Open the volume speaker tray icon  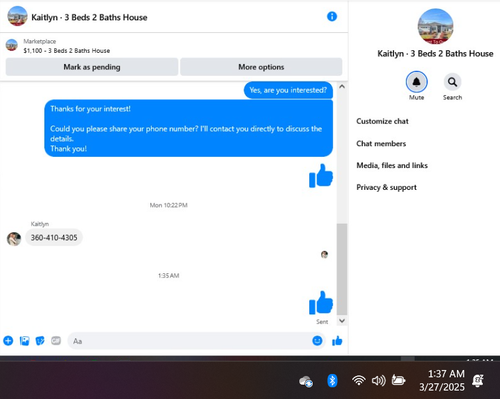click(378, 380)
